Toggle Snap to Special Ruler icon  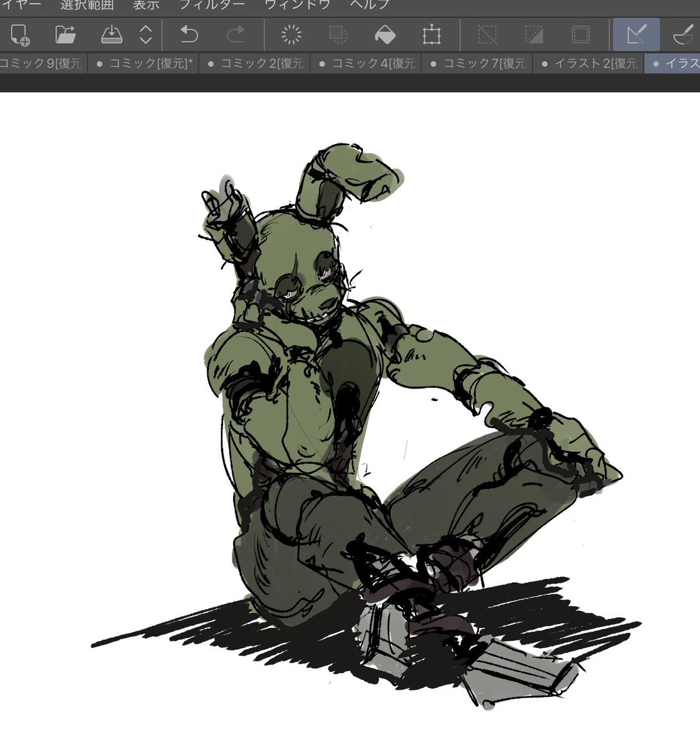683,34
